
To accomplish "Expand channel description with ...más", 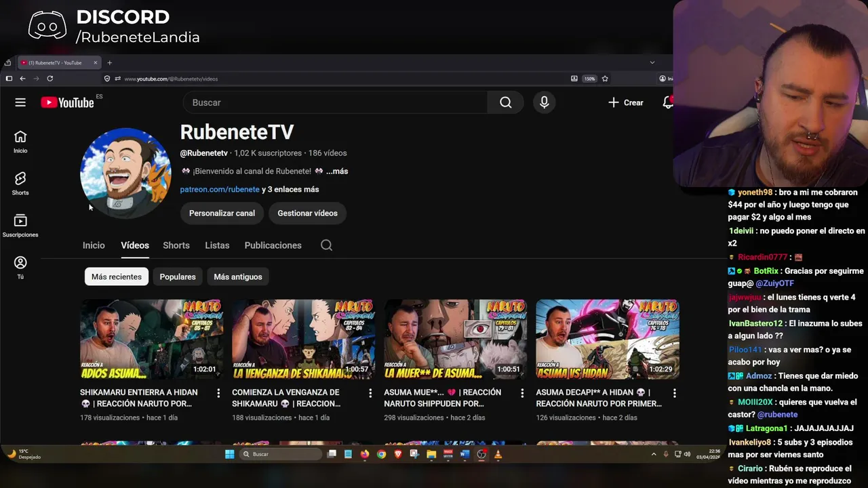I will click(x=336, y=171).
